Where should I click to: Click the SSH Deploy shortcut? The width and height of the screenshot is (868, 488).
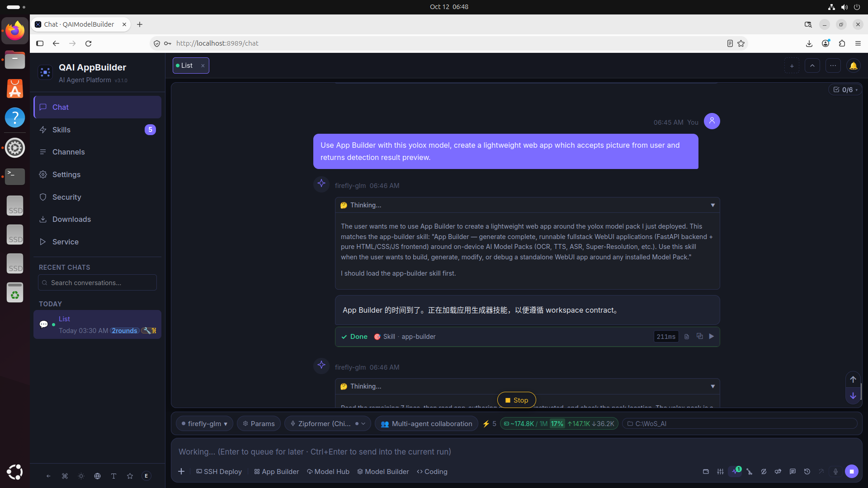coord(219,471)
